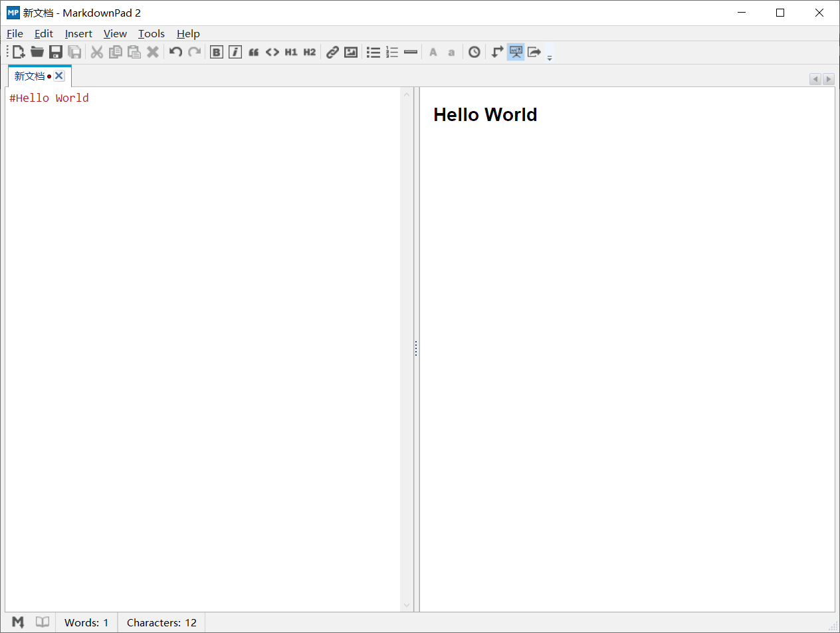
Task: Insert code using the <> icon
Action: click(x=272, y=52)
